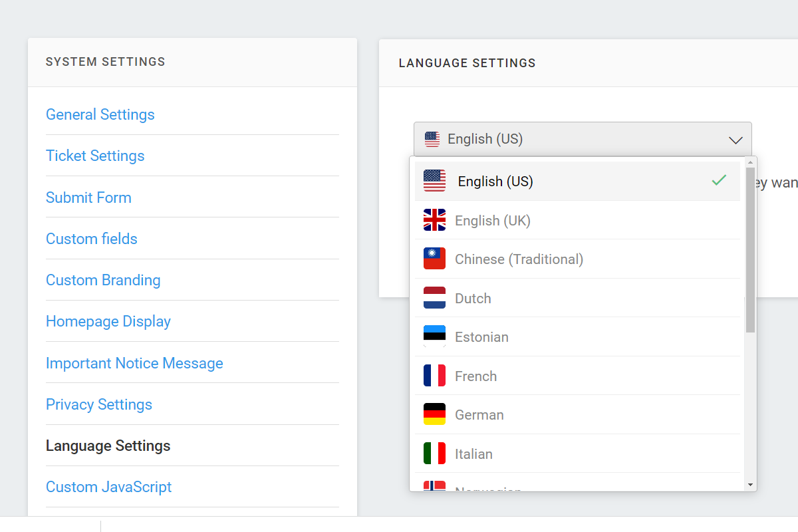Navigate to Privacy Settings
This screenshot has width=798, height=532.
click(99, 404)
